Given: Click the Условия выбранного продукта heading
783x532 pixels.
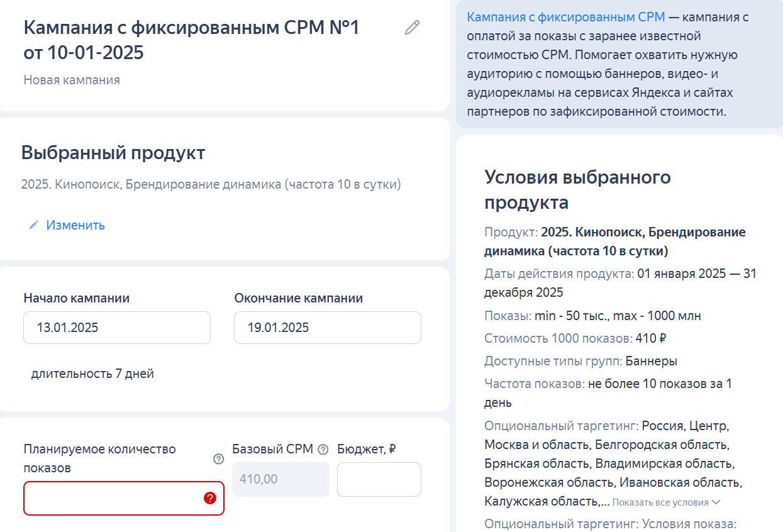Looking at the screenshot, I should [x=578, y=190].
